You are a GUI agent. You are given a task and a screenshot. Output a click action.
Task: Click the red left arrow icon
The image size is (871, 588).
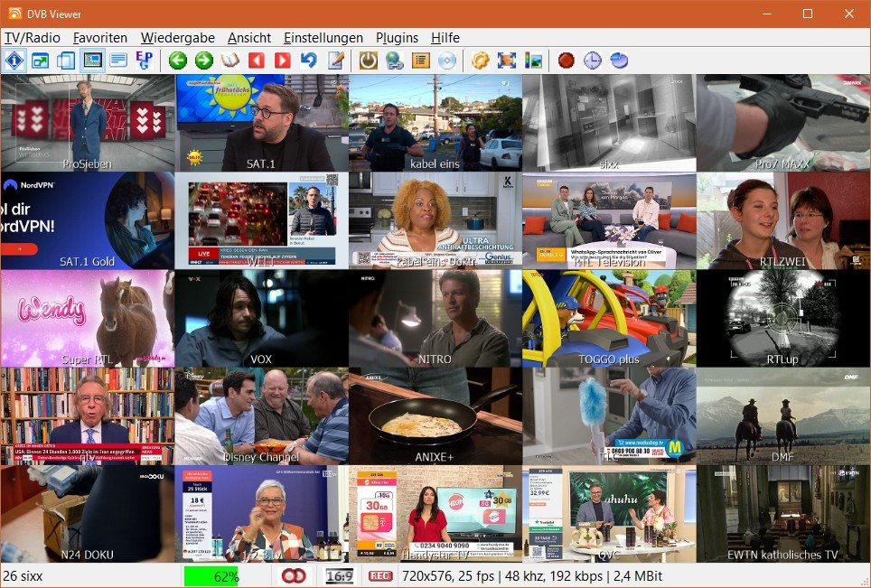[257, 61]
